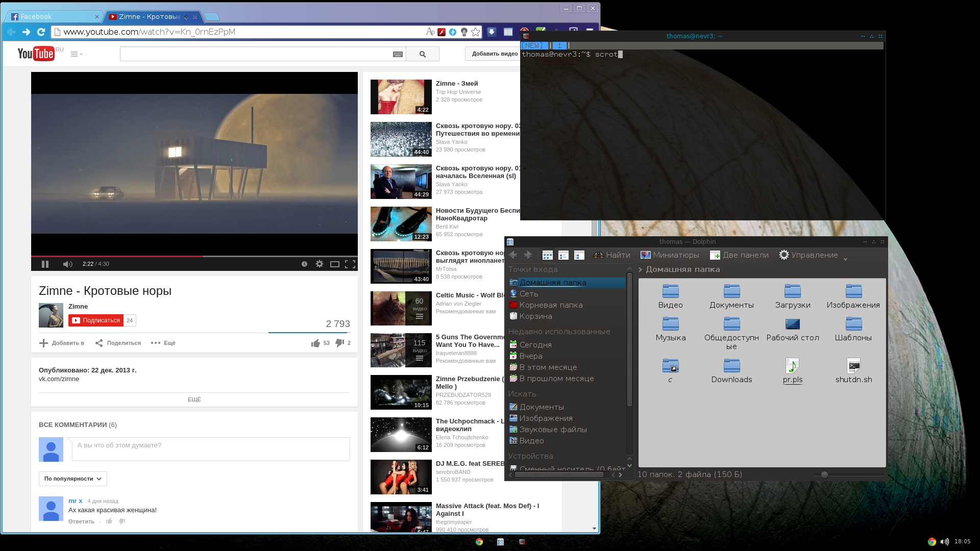Open Корзина in Dolphin places

[x=530, y=316]
